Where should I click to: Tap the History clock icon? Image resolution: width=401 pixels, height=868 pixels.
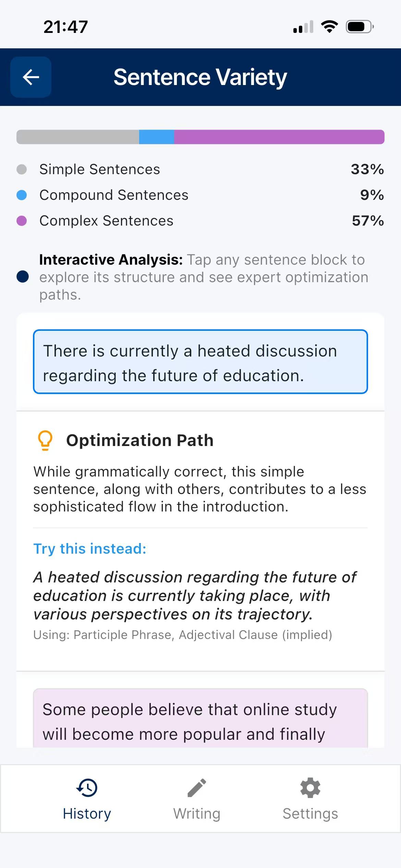[87, 788]
